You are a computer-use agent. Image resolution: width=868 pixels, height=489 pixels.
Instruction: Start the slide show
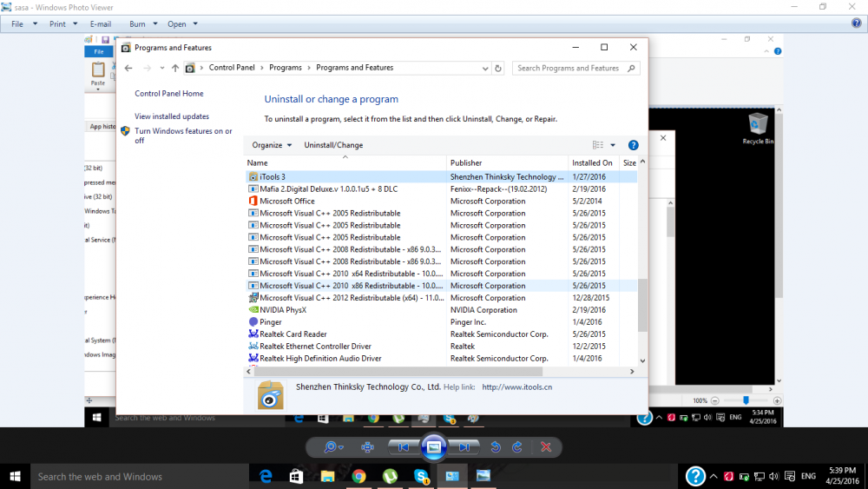pyautogui.click(x=433, y=447)
